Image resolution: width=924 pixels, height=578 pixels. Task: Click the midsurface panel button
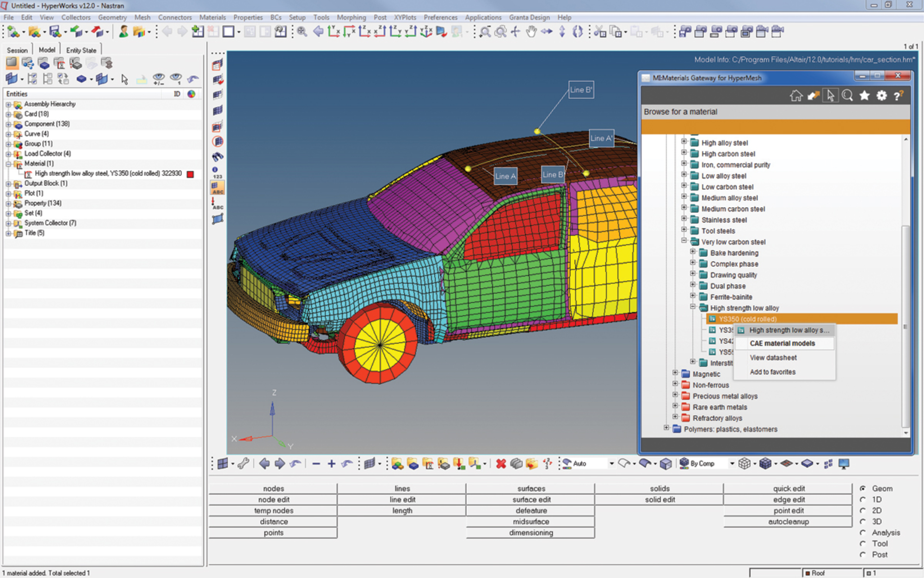[x=531, y=522]
